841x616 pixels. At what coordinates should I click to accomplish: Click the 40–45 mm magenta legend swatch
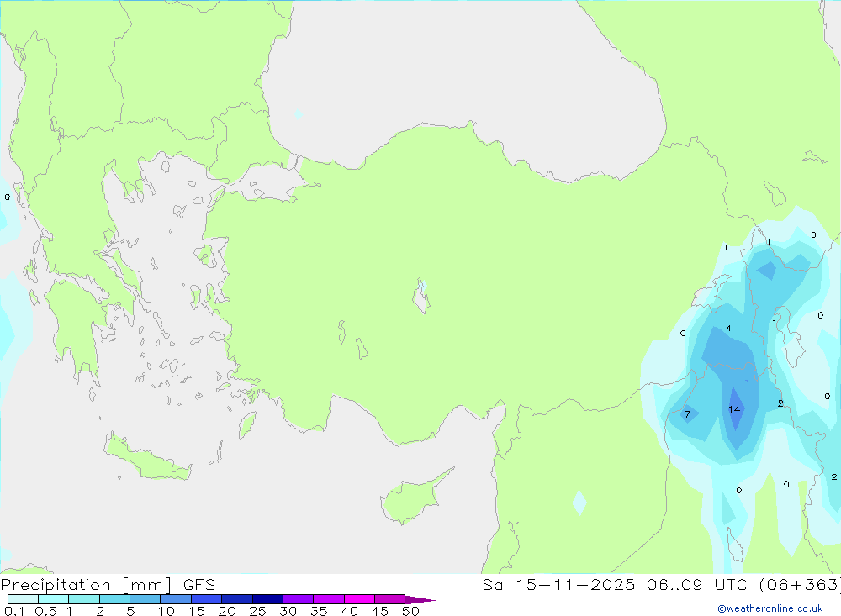tap(359, 599)
